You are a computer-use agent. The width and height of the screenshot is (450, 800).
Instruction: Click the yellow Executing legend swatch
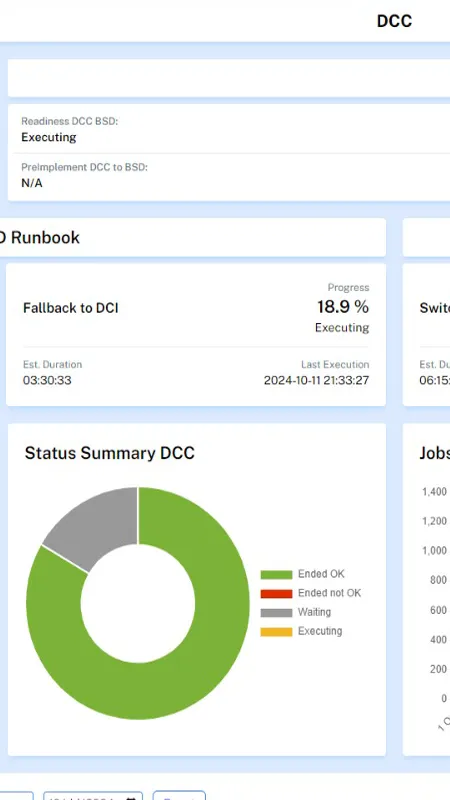[276, 632]
